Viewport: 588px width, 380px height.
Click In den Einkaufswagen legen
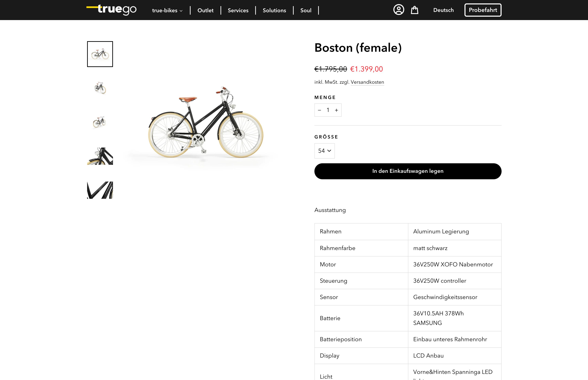tap(407, 171)
